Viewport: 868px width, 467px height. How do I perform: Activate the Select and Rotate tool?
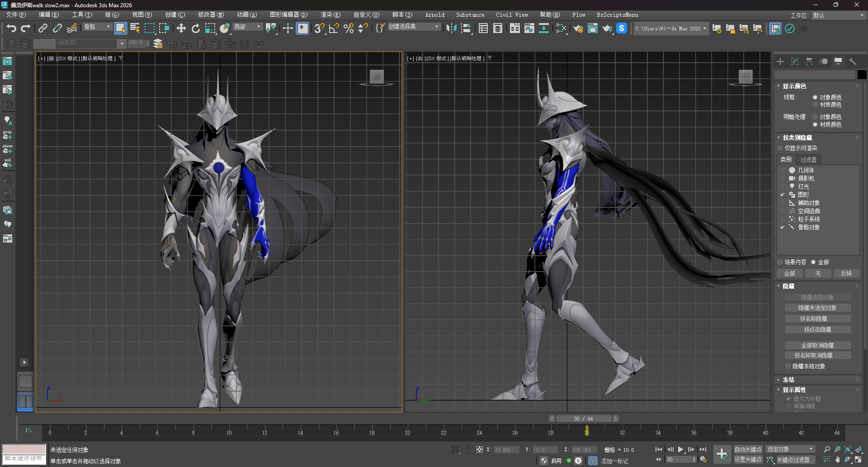click(195, 28)
